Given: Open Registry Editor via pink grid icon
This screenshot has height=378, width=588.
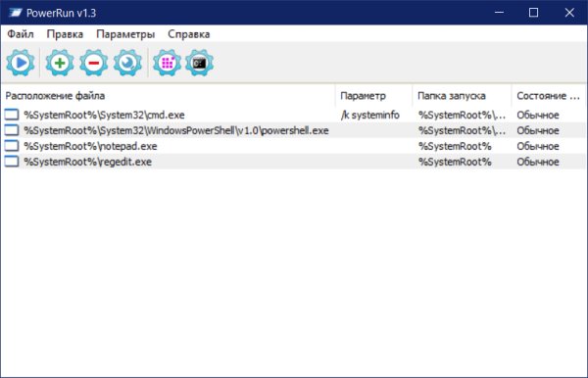Looking at the screenshot, I should click(167, 63).
